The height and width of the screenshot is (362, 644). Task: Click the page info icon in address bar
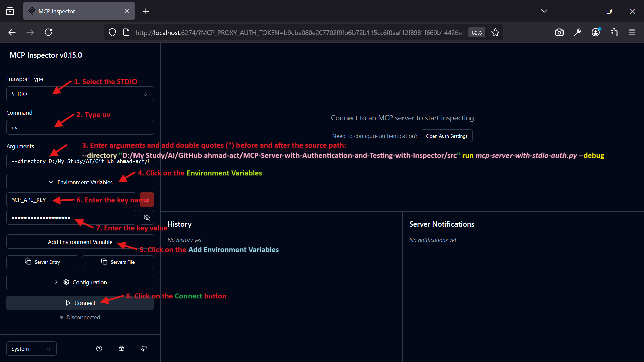point(126,33)
